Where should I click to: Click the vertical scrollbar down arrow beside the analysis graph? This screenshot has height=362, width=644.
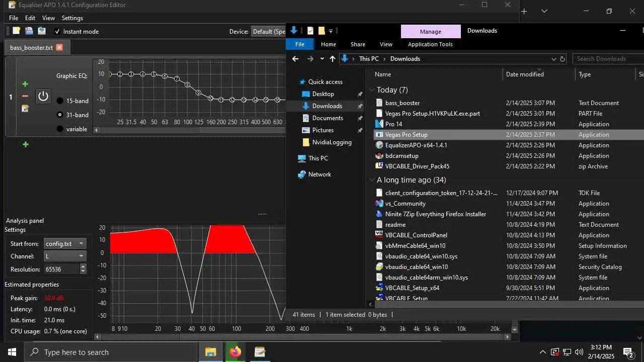coord(514,330)
